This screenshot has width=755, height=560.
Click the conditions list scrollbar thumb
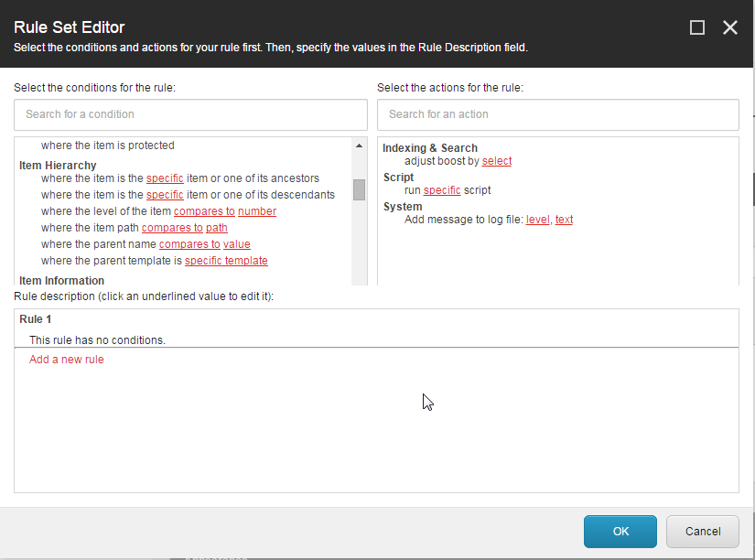tap(359, 189)
